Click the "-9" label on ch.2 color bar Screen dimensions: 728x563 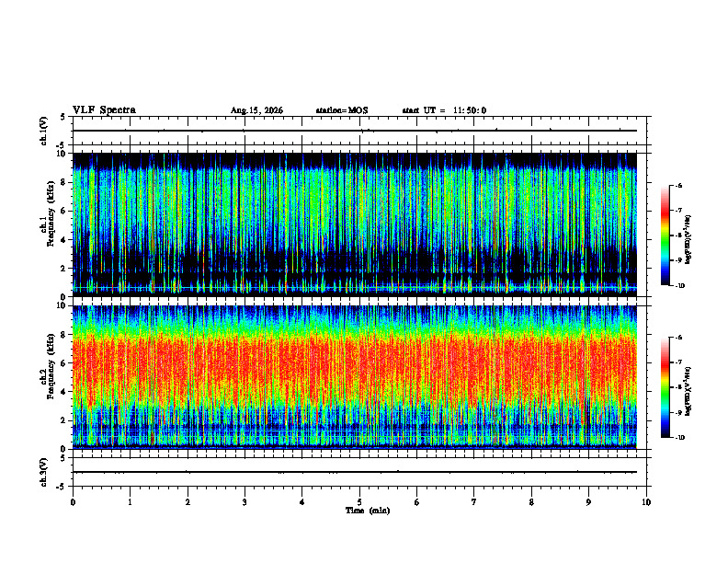[678, 412]
